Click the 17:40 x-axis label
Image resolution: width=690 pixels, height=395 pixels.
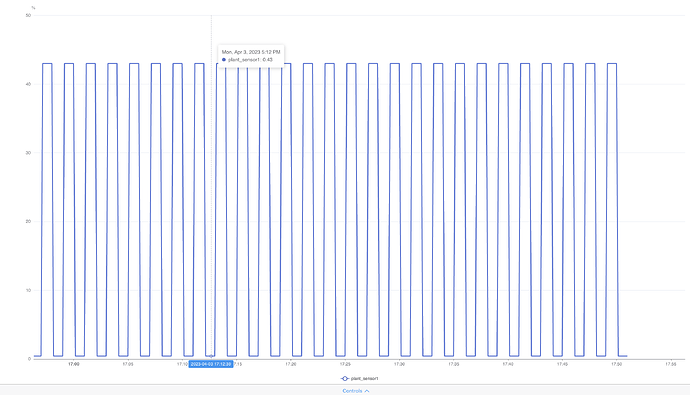[508, 364]
